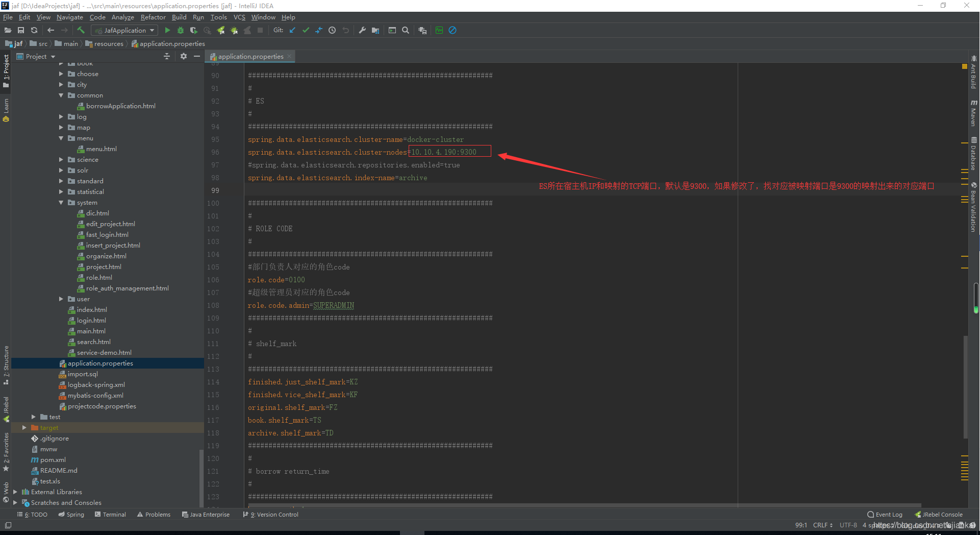Open Settings wrench icon
980x535 pixels.
362,30
